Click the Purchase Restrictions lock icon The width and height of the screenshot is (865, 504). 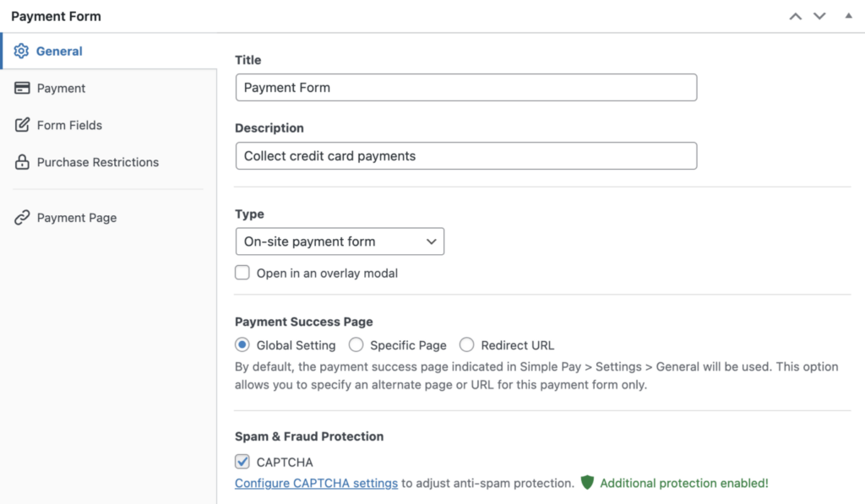point(22,162)
